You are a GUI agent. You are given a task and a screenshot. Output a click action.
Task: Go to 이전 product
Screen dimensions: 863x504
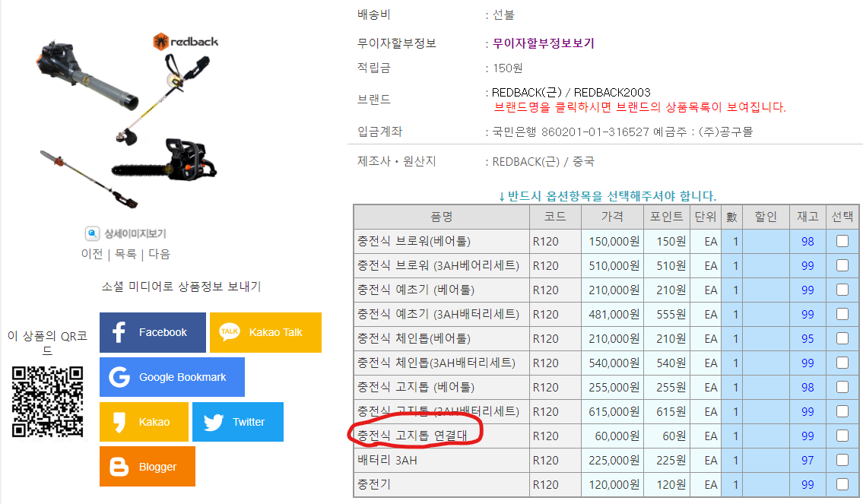[x=92, y=254]
